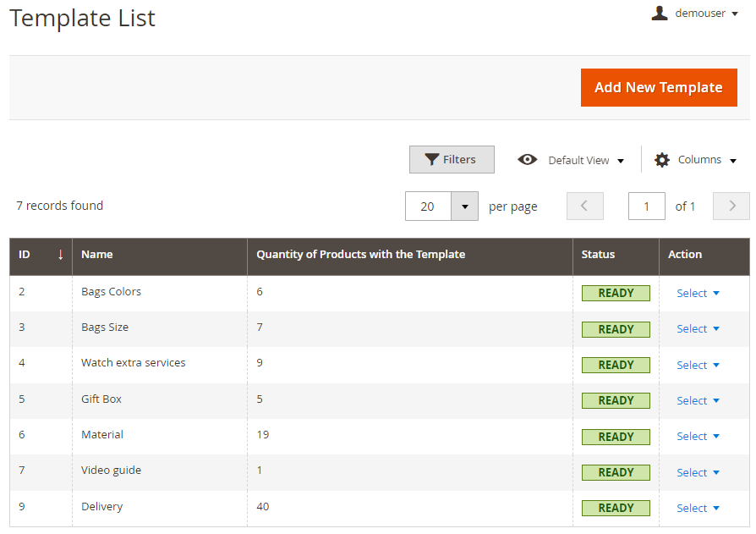The width and height of the screenshot is (756, 534).
Task: Click the demouser account avatar icon
Action: 659,13
